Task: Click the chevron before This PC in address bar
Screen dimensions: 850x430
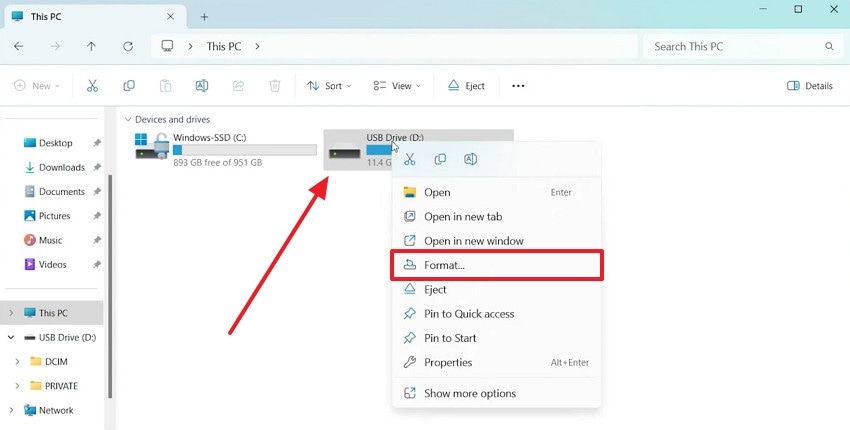Action: [x=190, y=47]
